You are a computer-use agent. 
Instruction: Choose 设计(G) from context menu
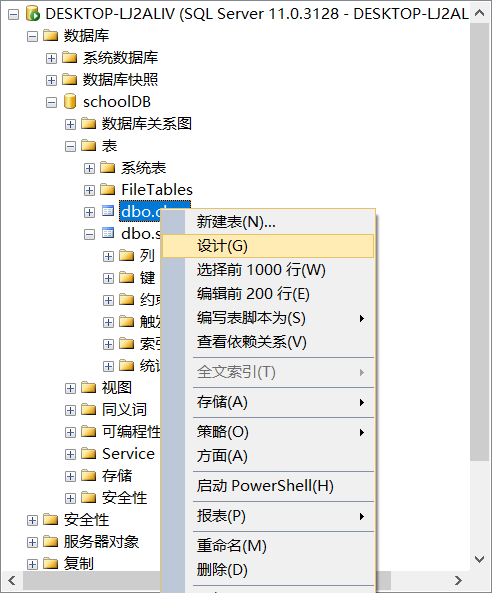(x=268, y=246)
